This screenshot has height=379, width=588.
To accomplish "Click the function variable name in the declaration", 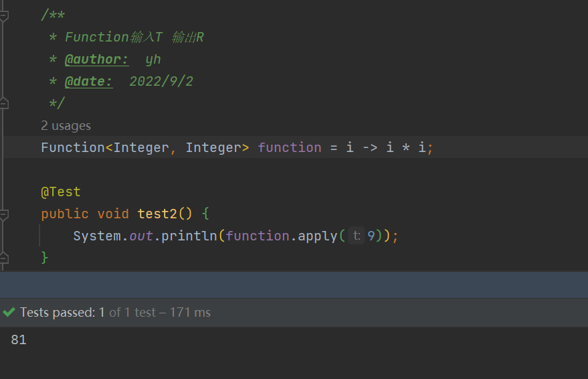I will [290, 147].
